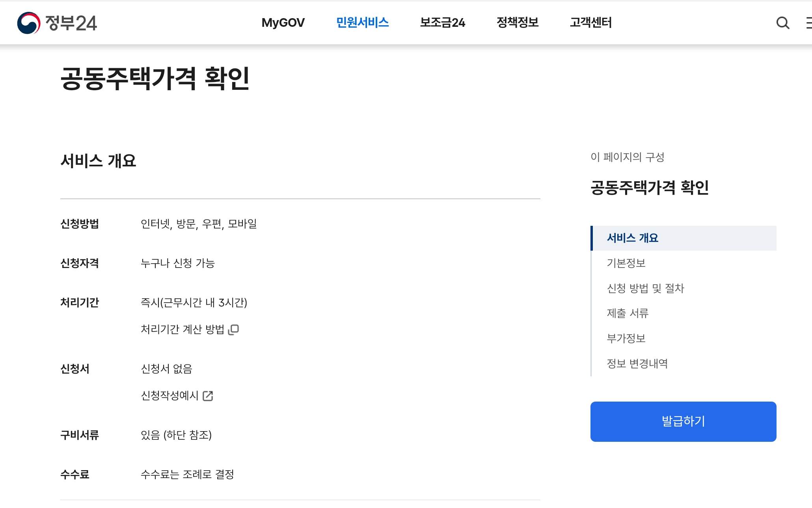Image resolution: width=812 pixels, height=508 pixels.
Task: Go to the 정책정보 menu
Action: [x=517, y=23]
